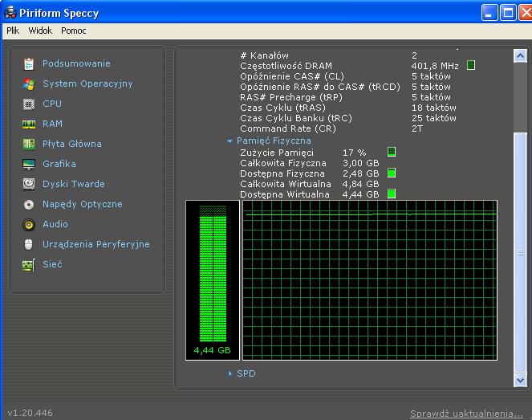Open the Plik menu
Screen dimensions: 532x420
pyautogui.click(x=13, y=31)
